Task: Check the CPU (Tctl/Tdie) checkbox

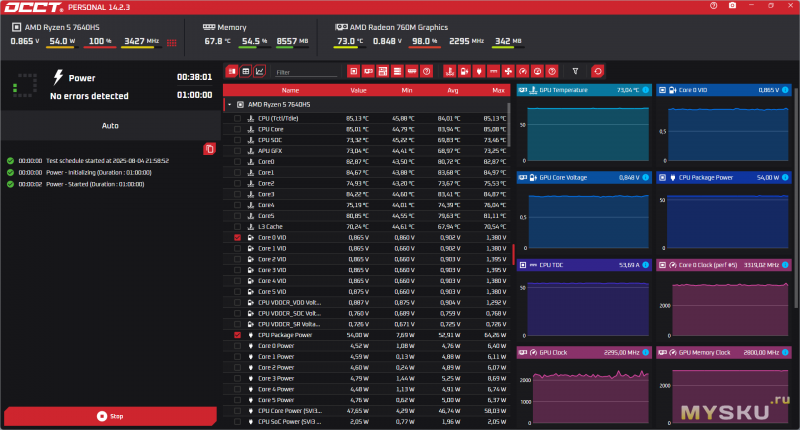Action: 237,118
